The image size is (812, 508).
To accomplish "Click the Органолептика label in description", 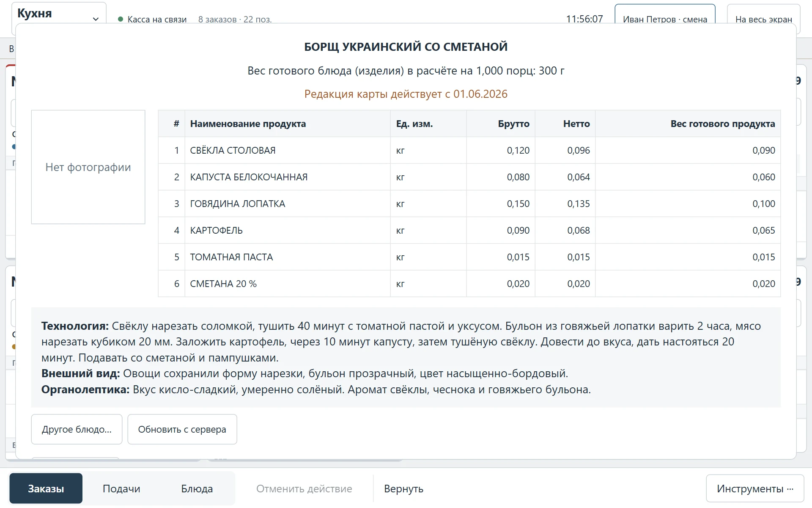I will 85,389.
